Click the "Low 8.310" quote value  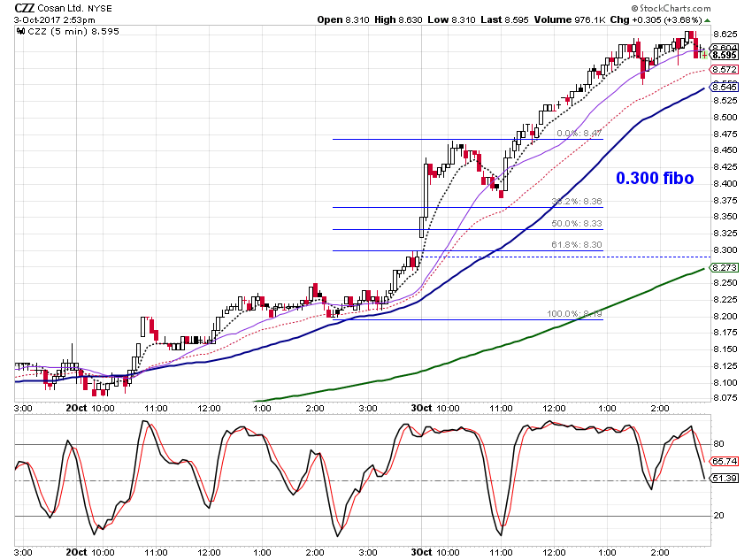[x=451, y=20]
